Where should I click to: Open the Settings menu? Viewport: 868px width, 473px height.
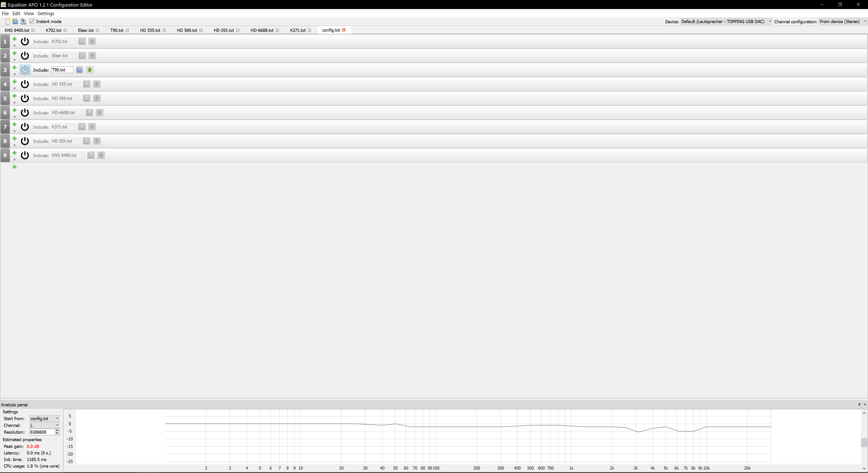pyautogui.click(x=45, y=14)
